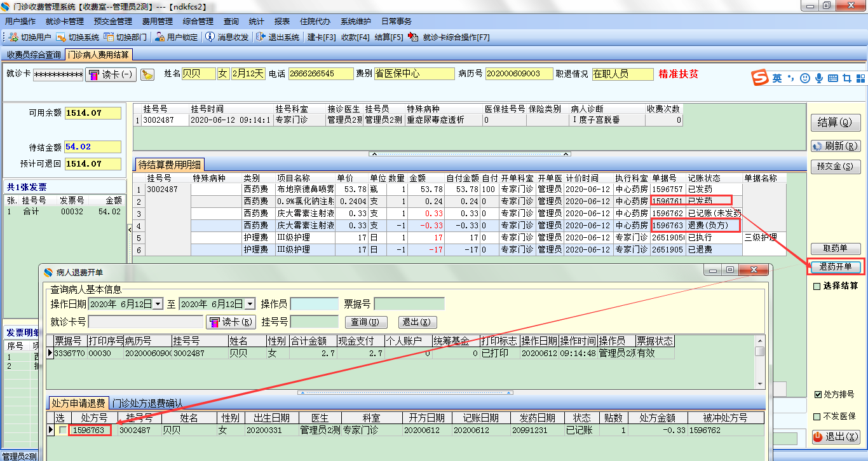Click the Sogou input method logo
Image resolution: width=868 pixels, height=461 pixels.
(x=759, y=78)
